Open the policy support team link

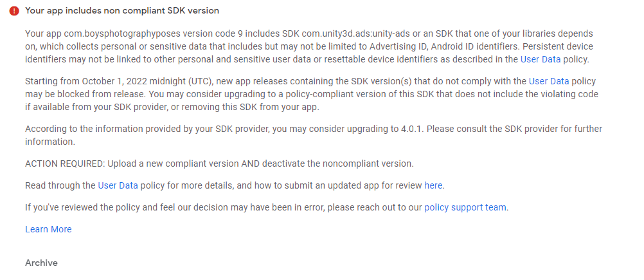pos(465,207)
